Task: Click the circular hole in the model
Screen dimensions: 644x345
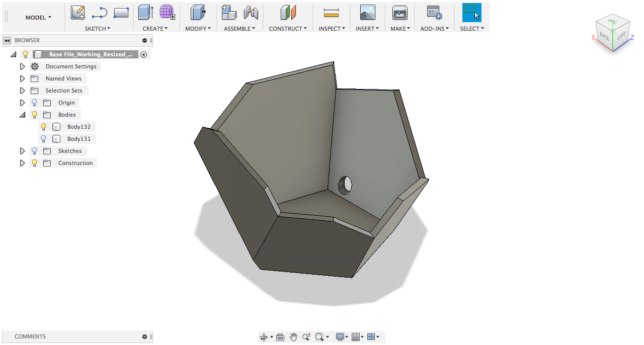Action: point(345,185)
